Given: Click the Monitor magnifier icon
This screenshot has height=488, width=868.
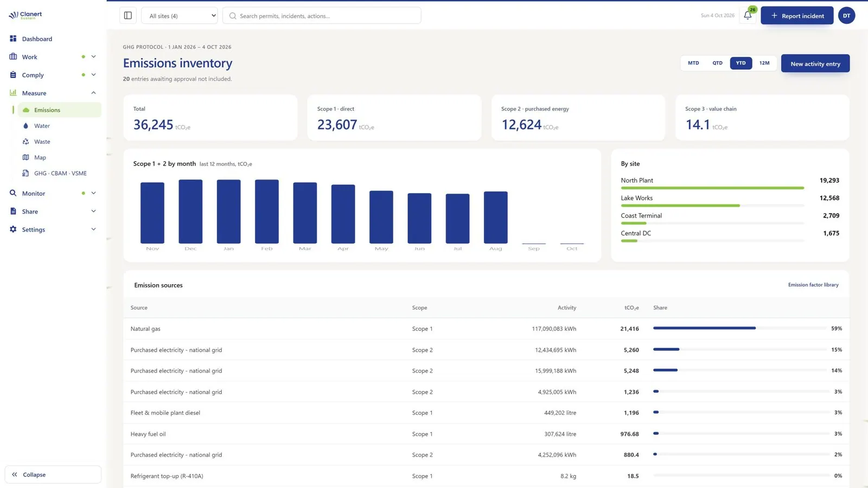Looking at the screenshot, I should click(13, 193).
